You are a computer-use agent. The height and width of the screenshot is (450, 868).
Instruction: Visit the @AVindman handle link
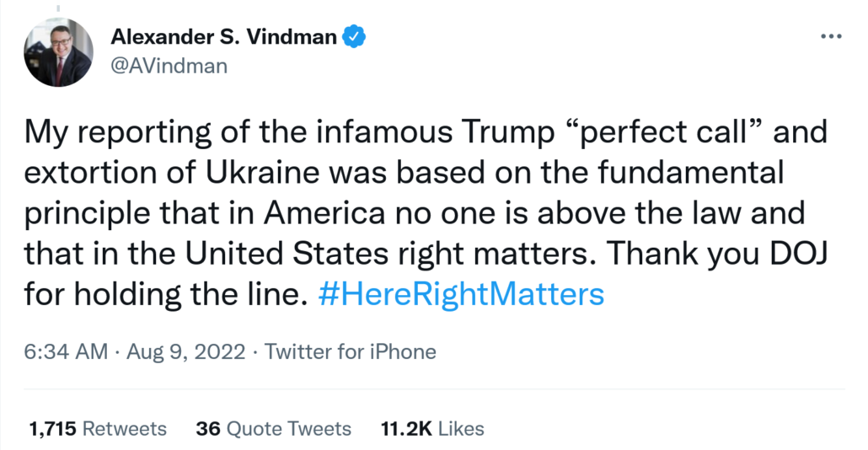tap(169, 65)
